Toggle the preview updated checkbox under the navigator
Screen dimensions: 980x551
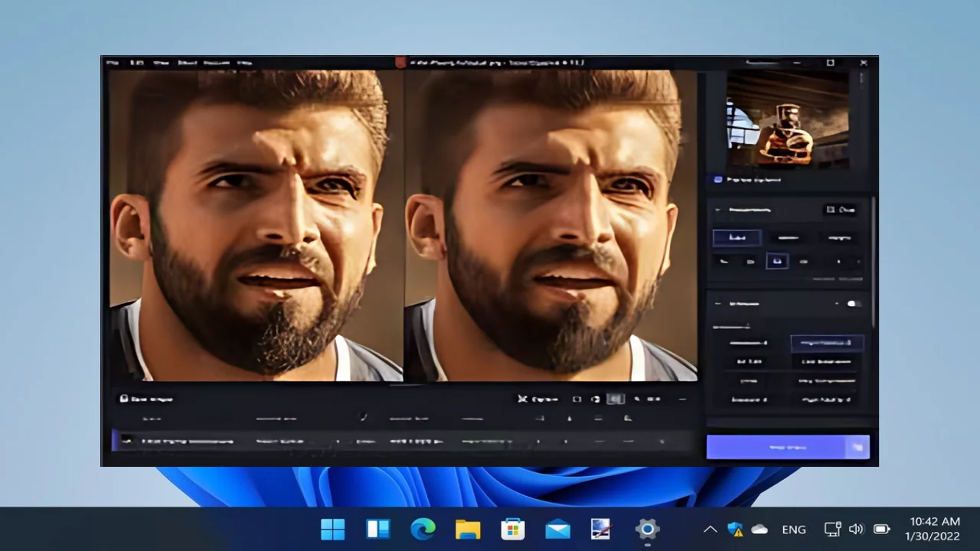pyautogui.click(x=718, y=180)
